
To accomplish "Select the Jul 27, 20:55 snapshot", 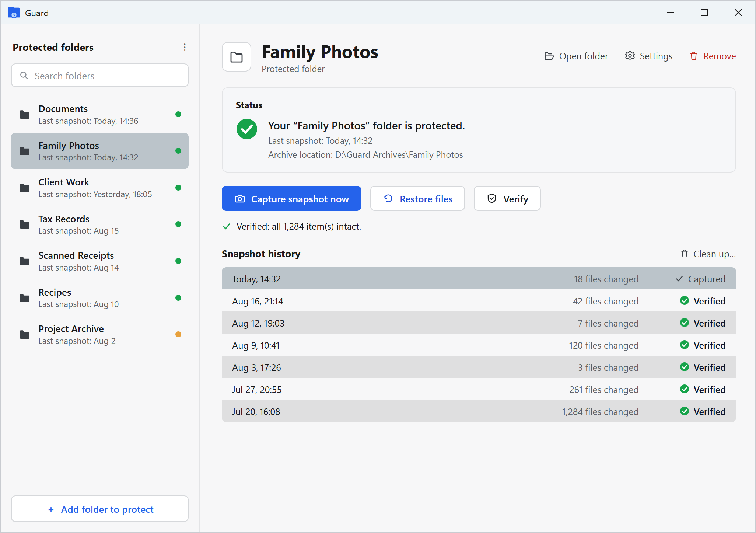I will (x=479, y=389).
